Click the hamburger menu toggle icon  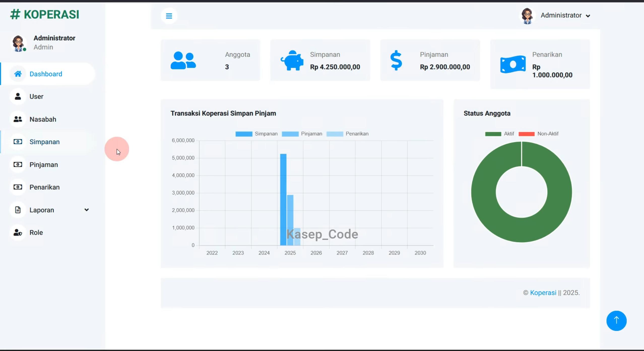tap(169, 16)
